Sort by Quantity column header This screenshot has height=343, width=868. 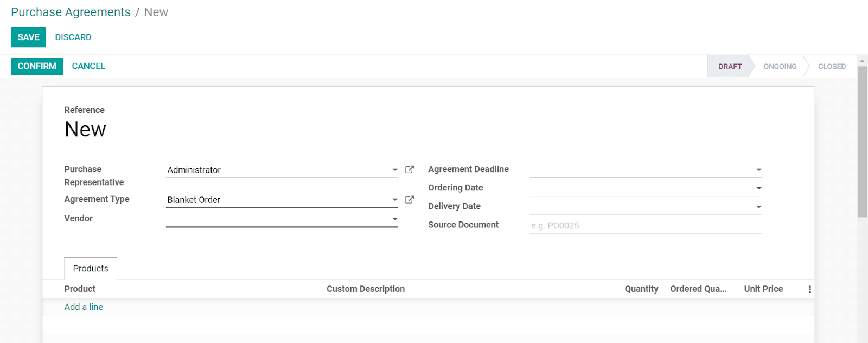[641, 289]
